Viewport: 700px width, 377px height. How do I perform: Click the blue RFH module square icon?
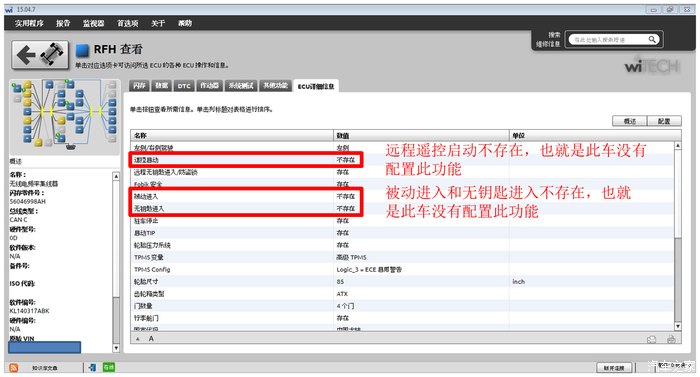[82, 50]
